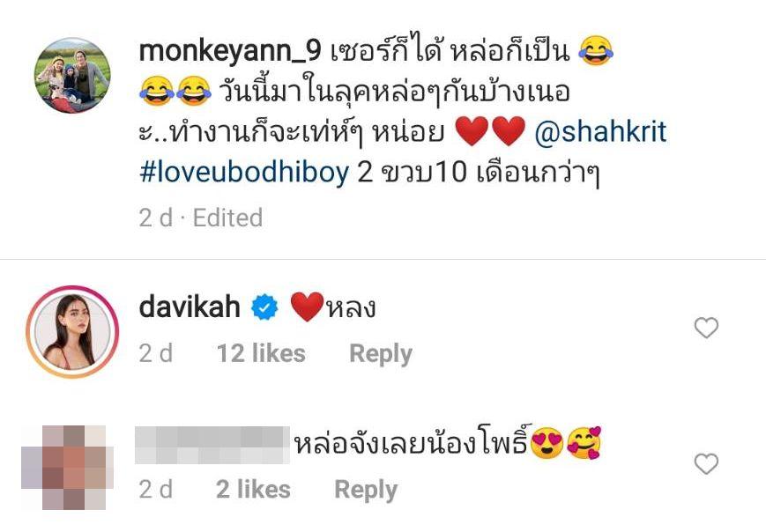Image resolution: width=766 pixels, height=532 pixels.
Task: Reply to the หล่อจังเลยน้องโพธิ์ comment
Action: [366, 490]
